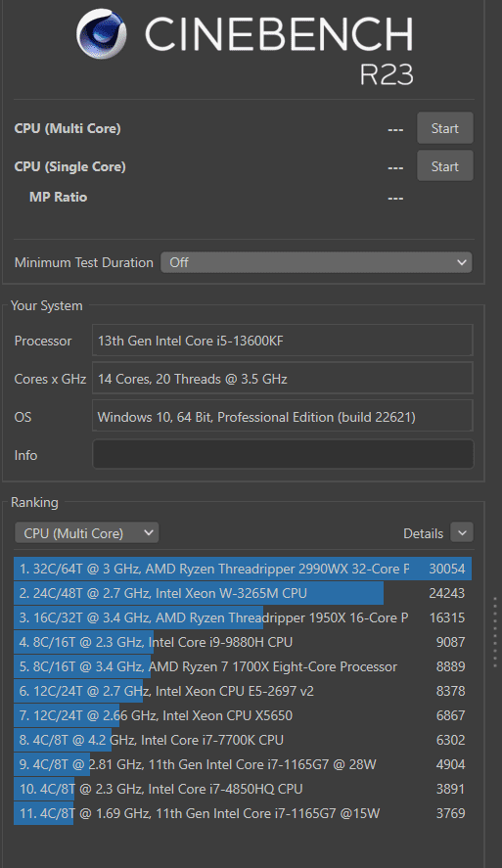Image resolution: width=502 pixels, height=868 pixels.
Task: Click the Cores x GHz value field
Action: 282,379
